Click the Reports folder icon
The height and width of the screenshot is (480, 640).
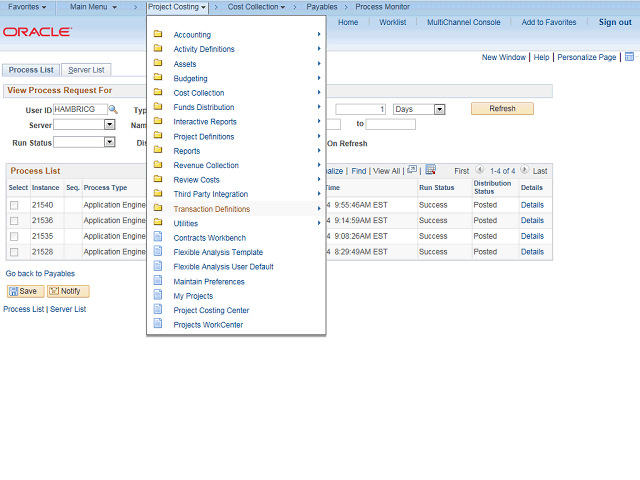[x=158, y=150]
